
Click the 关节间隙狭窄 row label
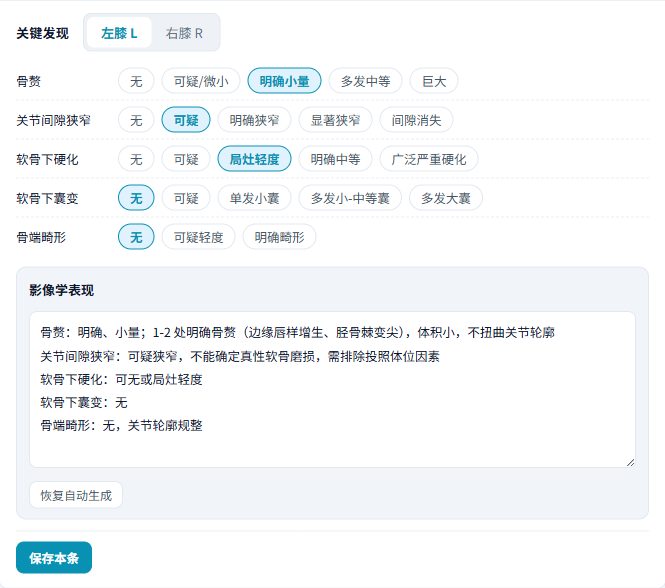pos(53,120)
